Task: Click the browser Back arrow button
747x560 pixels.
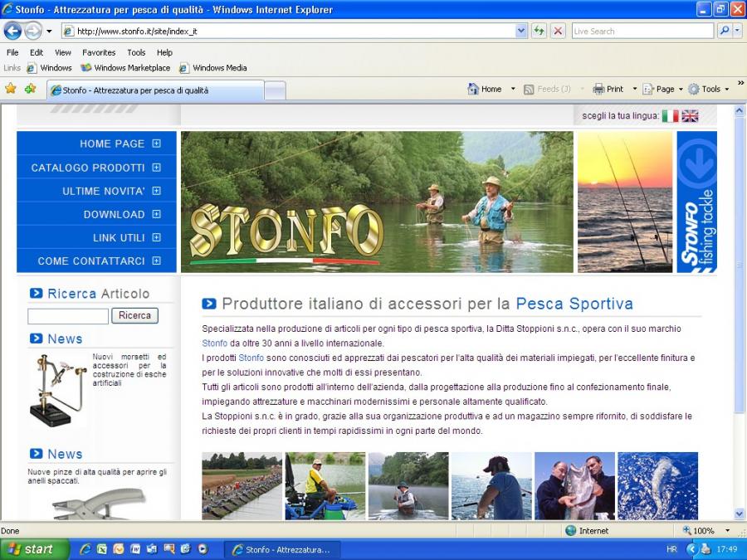Action: click(12, 31)
